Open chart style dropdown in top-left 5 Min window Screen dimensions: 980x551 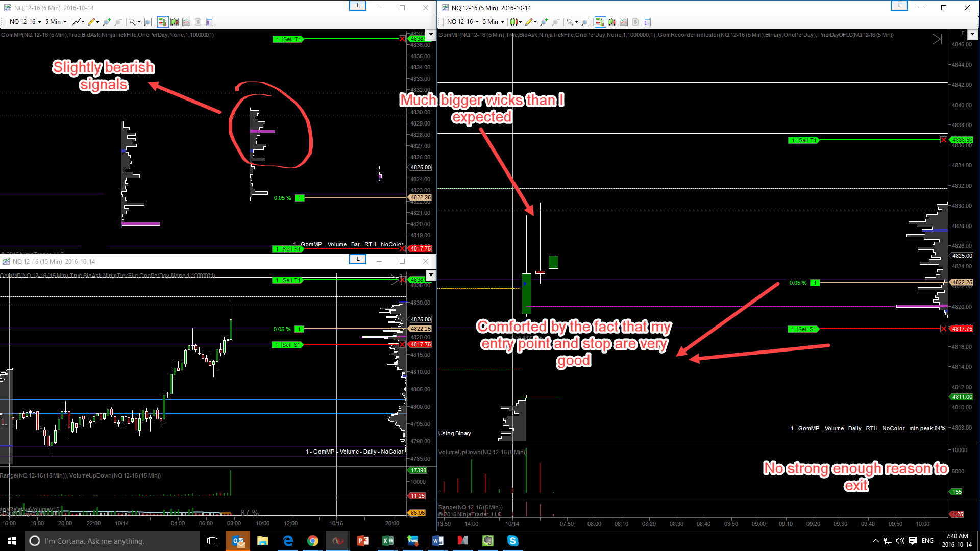tap(79, 22)
